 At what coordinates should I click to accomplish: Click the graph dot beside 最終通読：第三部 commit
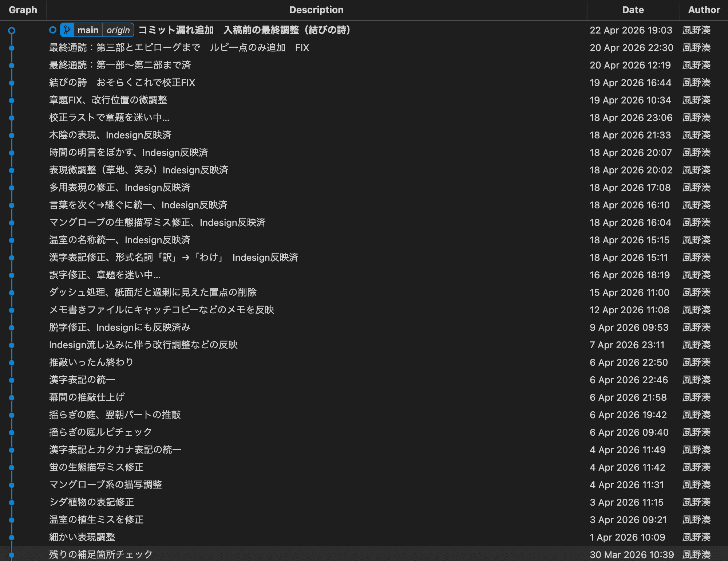[x=12, y=48]
